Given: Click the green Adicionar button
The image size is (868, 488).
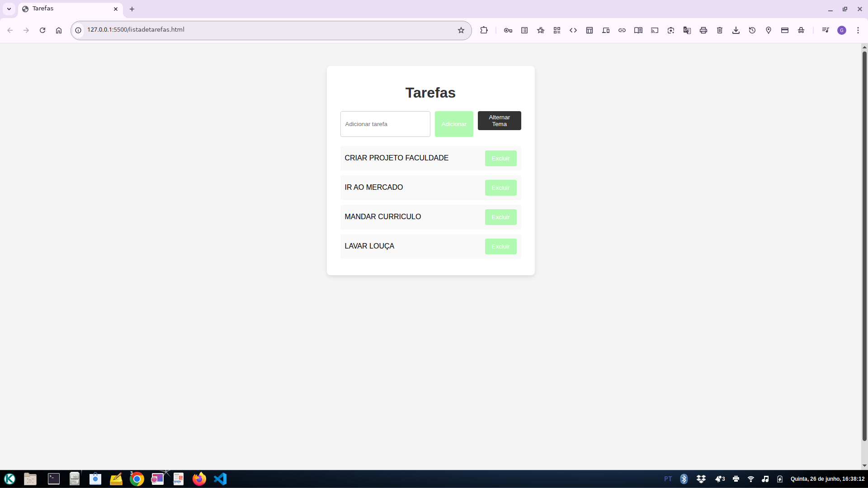Looking at the screenshot, I should point(454,124).
